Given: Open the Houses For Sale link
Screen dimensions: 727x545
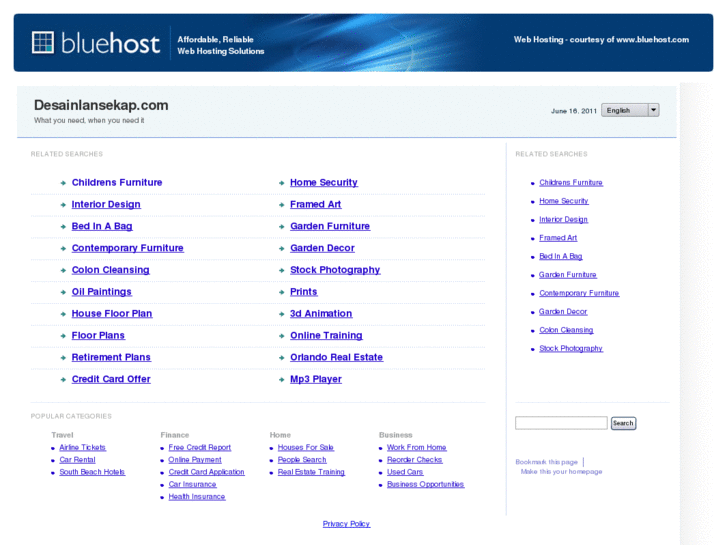Looking at the screenshot, I should 306,447.
